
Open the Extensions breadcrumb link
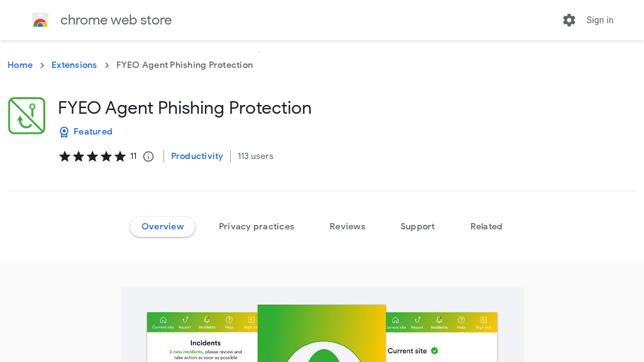pyautogui.click(x=74, y=65)
